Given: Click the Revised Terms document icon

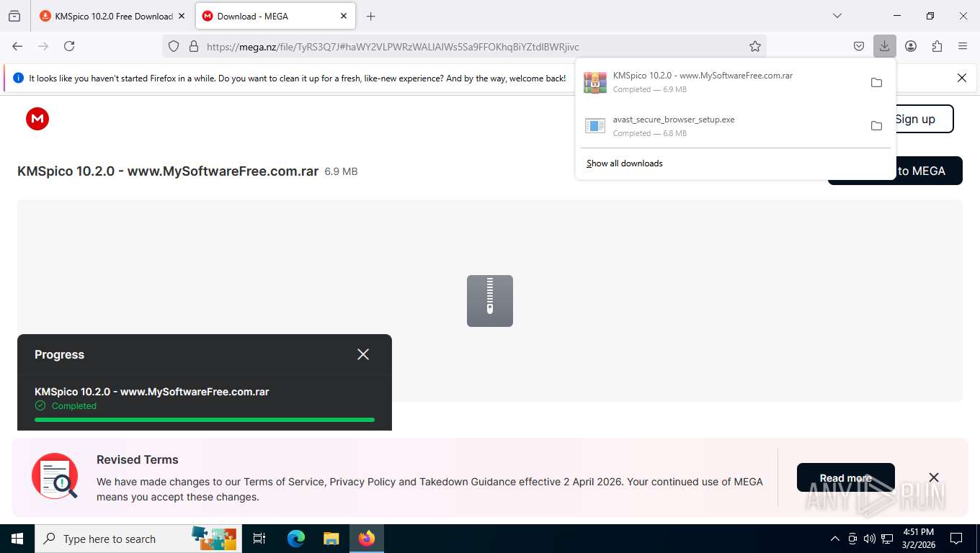Looking at the screenshot, I should point(55,476).
